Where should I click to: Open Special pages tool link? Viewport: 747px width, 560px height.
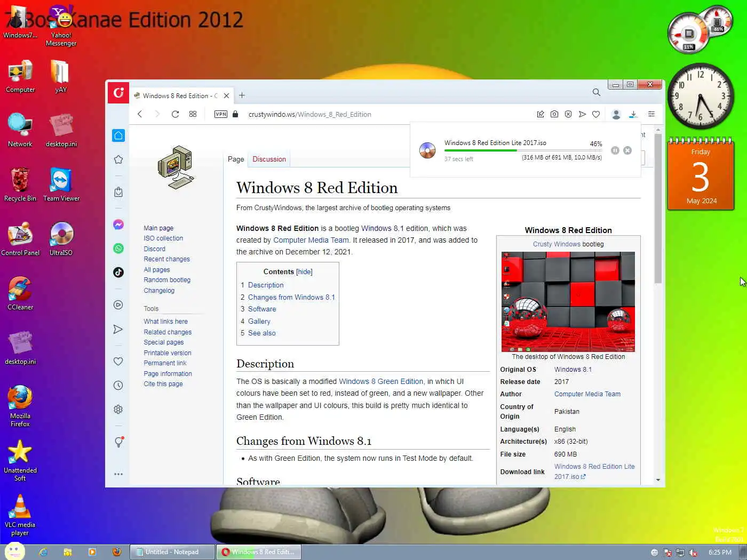163,342
